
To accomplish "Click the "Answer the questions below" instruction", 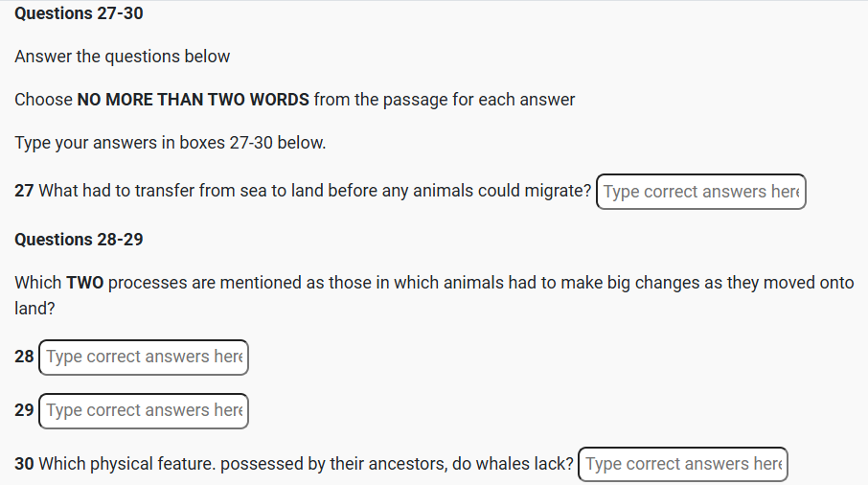I will tap(123, 57).
